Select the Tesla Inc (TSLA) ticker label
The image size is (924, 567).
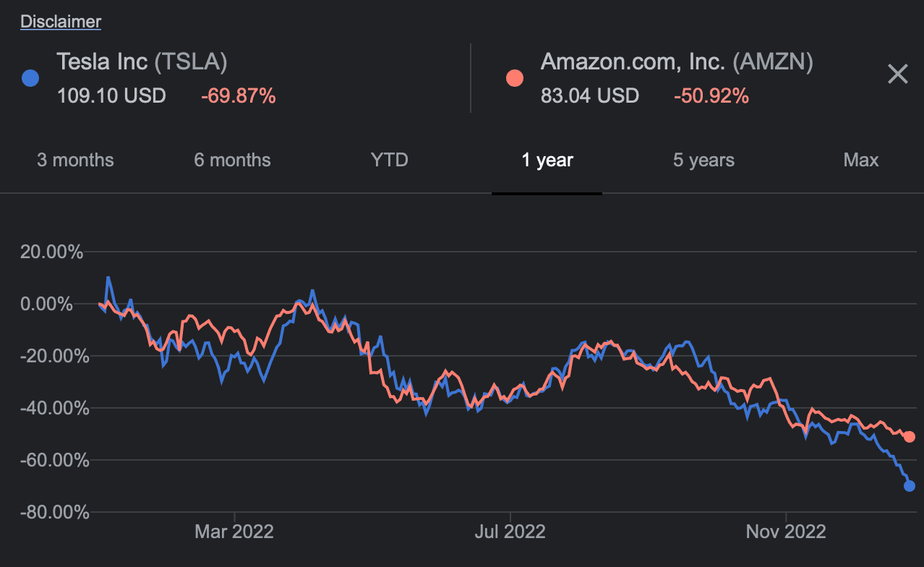(x=142, y=61)
